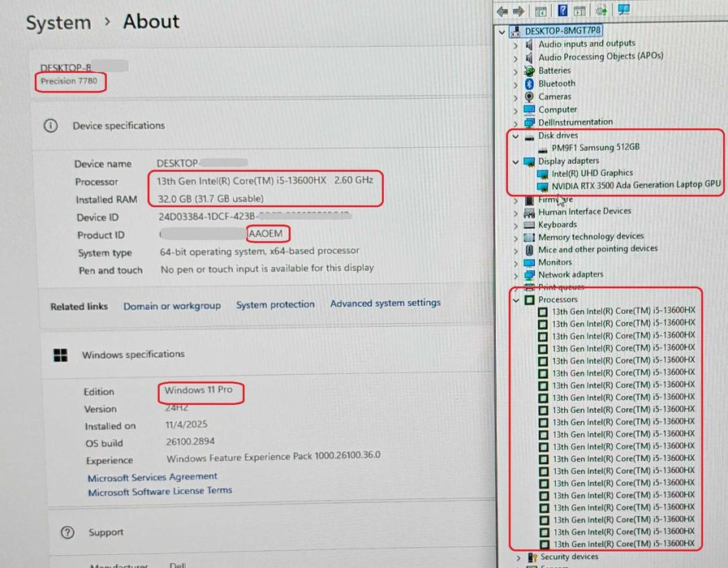Click the Display adapters category icon
This screenshot has width=728, height=568.
[529, 161]
